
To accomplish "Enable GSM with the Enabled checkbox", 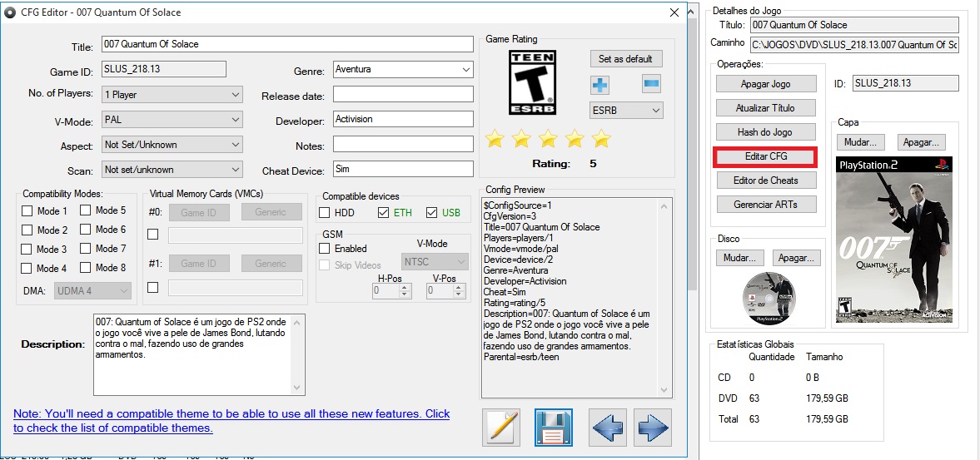I will click(x=326, y=249).
